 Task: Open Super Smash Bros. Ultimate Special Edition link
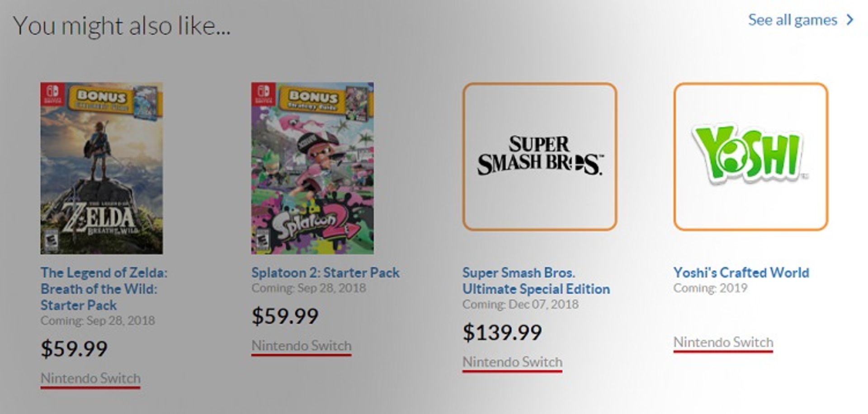point(536,281)
